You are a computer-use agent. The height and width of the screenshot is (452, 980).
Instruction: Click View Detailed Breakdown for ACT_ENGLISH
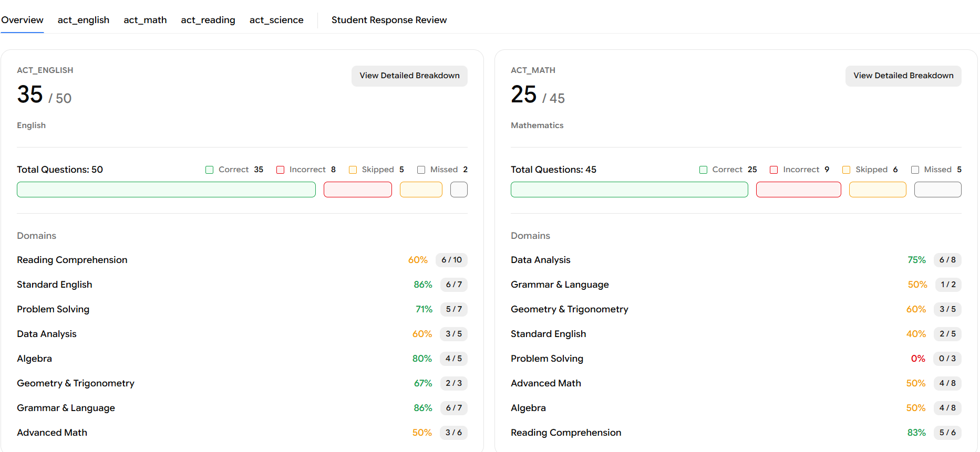pyautogui.click(x=409, y=76)
